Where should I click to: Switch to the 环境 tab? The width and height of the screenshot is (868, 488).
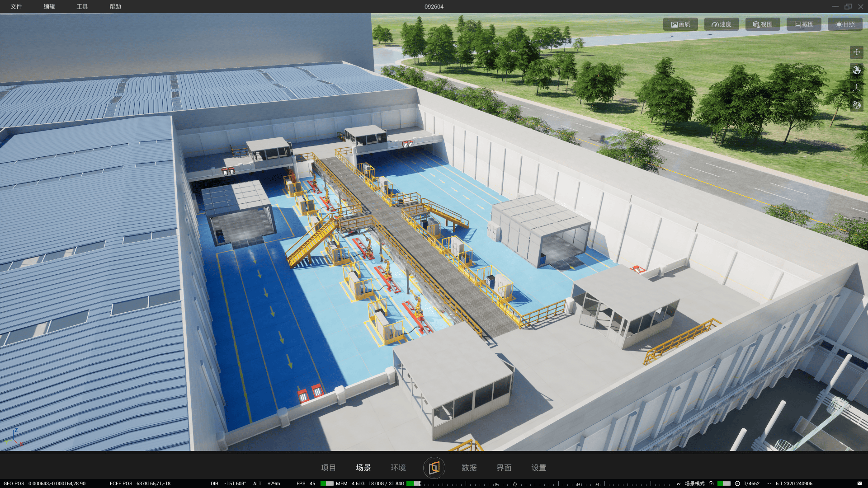click(398, 468)
